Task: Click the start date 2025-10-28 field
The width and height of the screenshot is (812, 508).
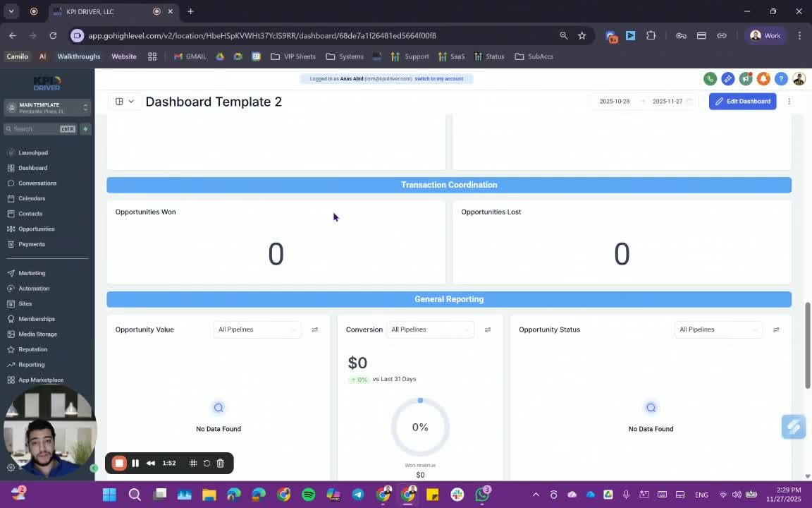Action: [x=614, y=102]
